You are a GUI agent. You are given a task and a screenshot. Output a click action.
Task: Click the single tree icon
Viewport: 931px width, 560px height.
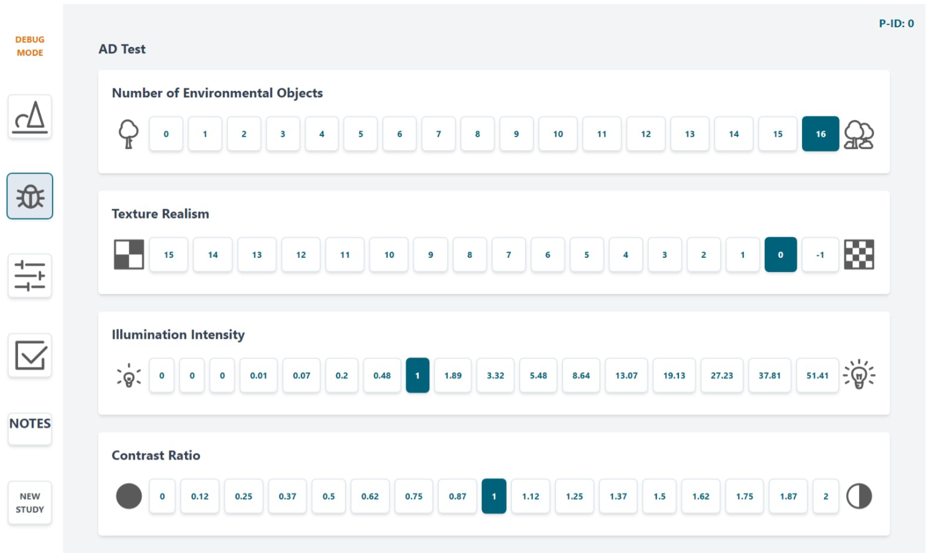pyautogui.click(x=128, y=134)
